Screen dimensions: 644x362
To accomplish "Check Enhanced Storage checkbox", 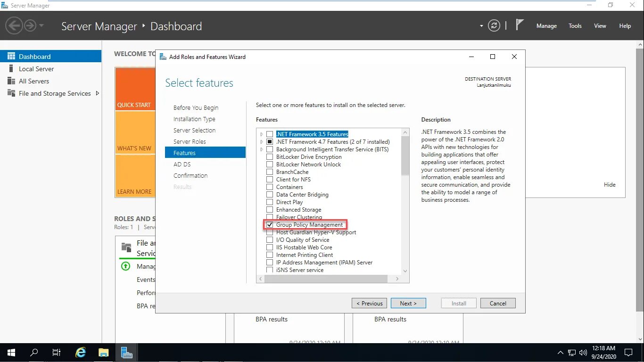I will (x=270, y=210).
